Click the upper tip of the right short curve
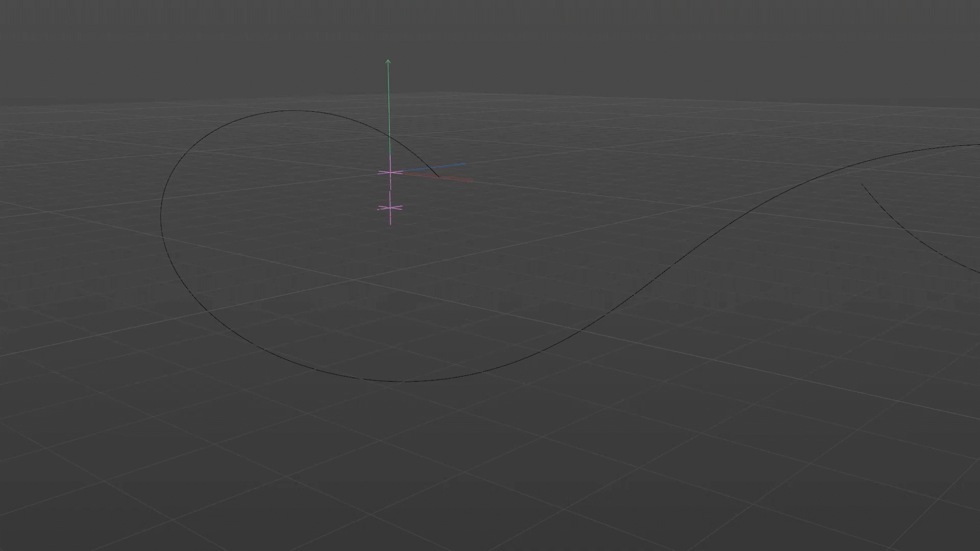 coord(863,184)
